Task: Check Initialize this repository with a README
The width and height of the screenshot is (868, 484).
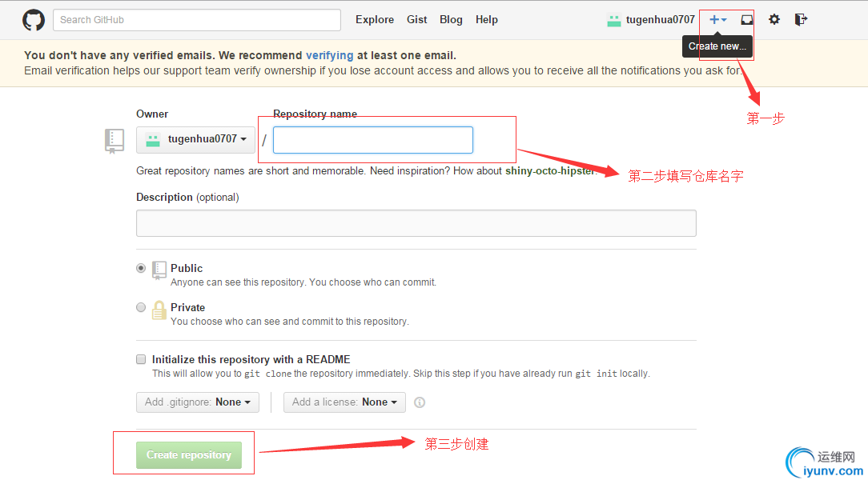Action: (x=141, y=359)
